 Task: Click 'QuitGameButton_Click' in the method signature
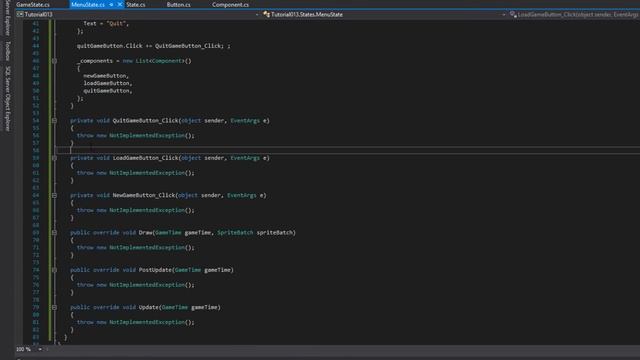(145, 121)
